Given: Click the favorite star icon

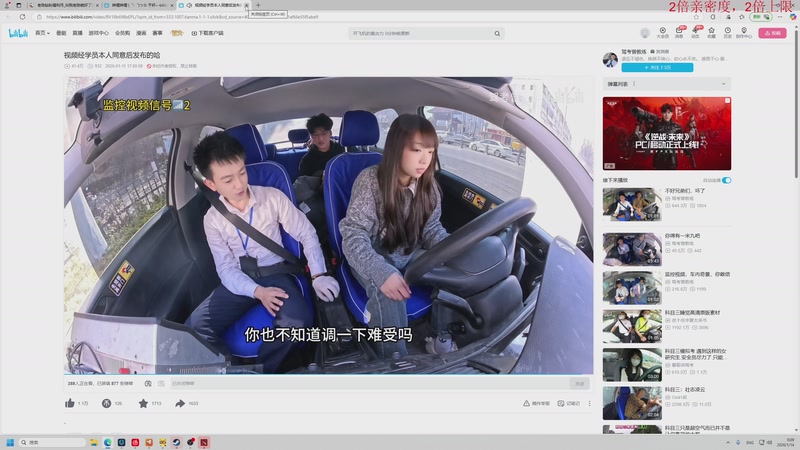Looking at the screenshot, I should click(143, 403).
